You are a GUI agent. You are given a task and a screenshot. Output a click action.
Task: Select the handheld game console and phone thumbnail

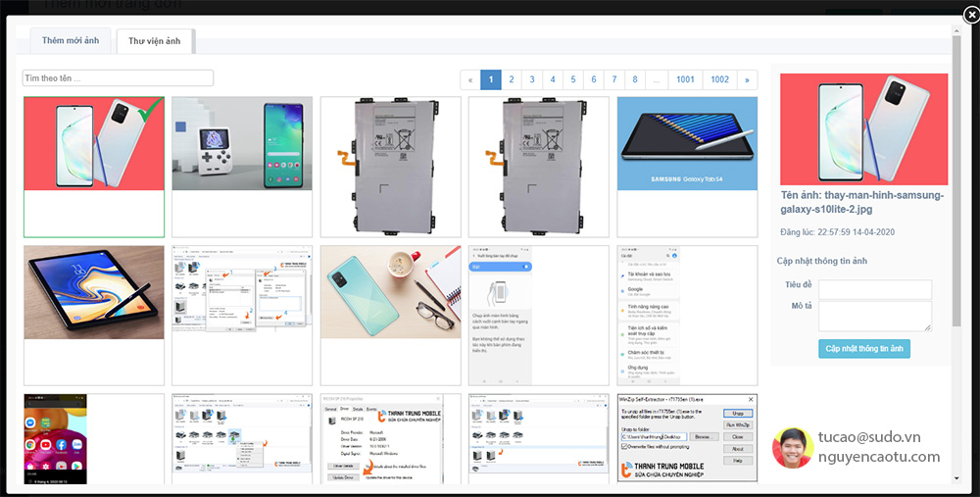(x=242, y=167)
